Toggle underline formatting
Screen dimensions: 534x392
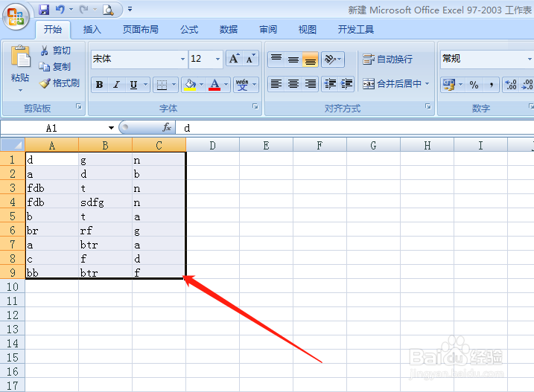pyautogui.click(x=133, y=84)
